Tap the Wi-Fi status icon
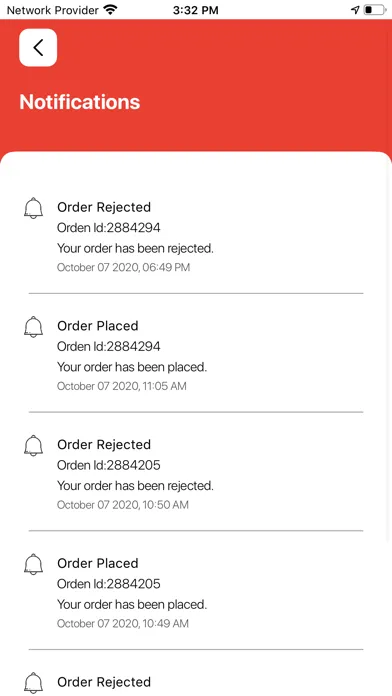Image resolution: width=392 pixels, height=696 pixels. coord(110,9)
